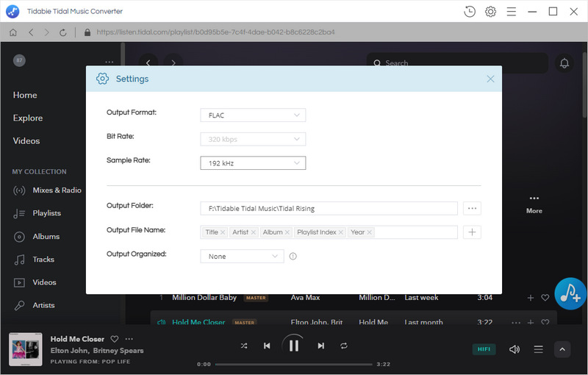Open Videos under My Collection

point(35,282)
